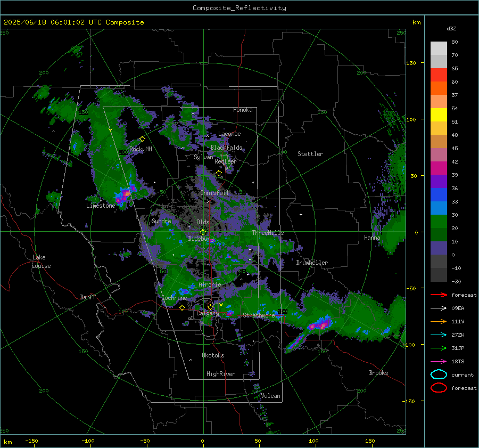
Task: Pick the purple 36-39 dBZ swatch
Action: click(439, 181)
